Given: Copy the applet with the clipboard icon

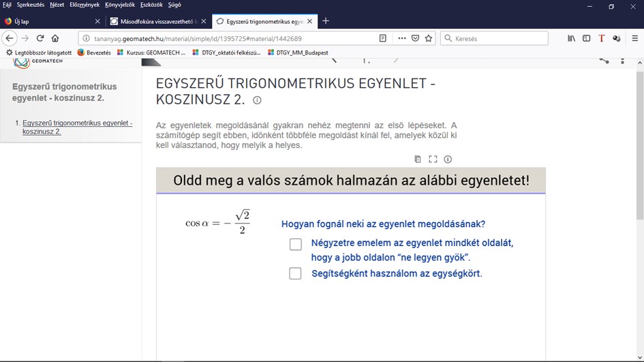Looking at the screenshot, I should pyautogui.click(x=417, y=159).
